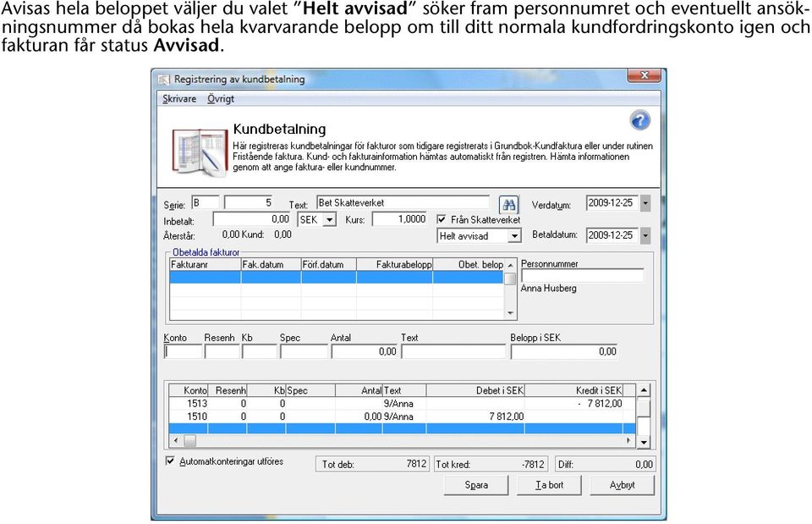Click the number field showing 5
The image size is (812, 524).
point(249,202)
